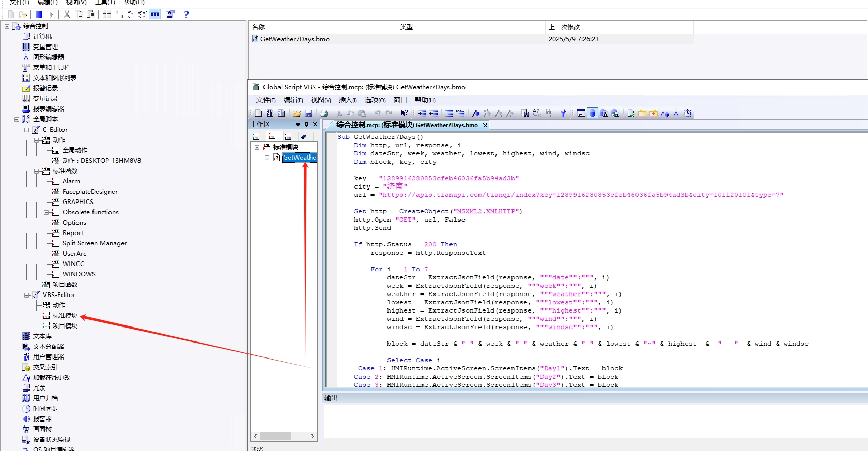Screen dimensions: 868x451
Task: Collapse the VBS-Editor tree node
Action: 26,295
